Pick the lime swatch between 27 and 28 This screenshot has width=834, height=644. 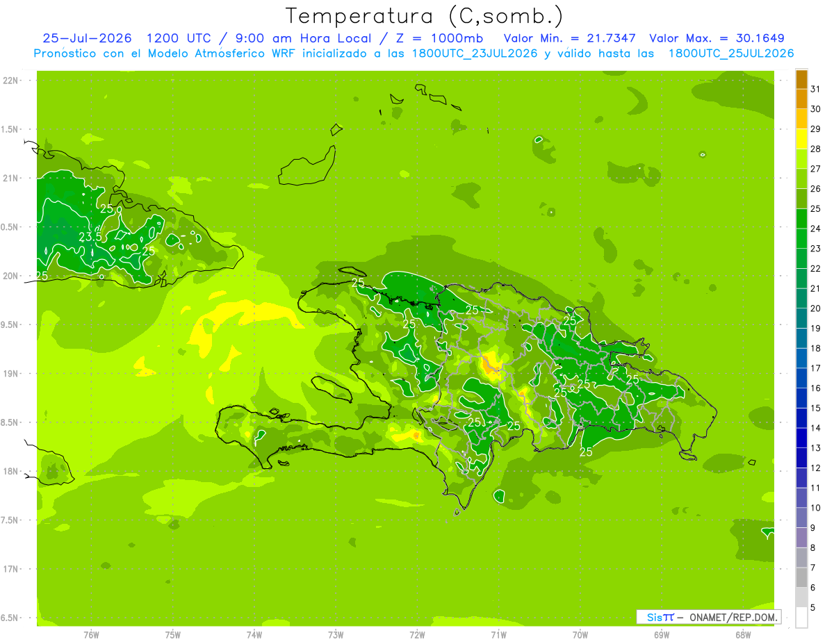801,158
